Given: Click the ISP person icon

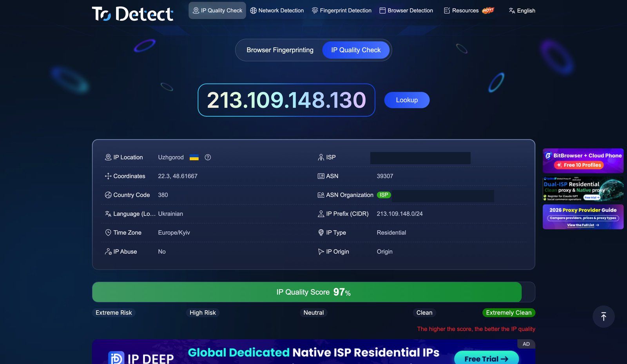Looking at the screenshot, I should (x=321, y=157).
